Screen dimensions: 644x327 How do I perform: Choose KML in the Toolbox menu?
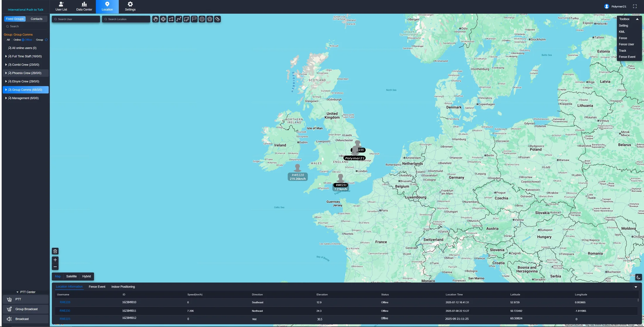click(622, 32)
